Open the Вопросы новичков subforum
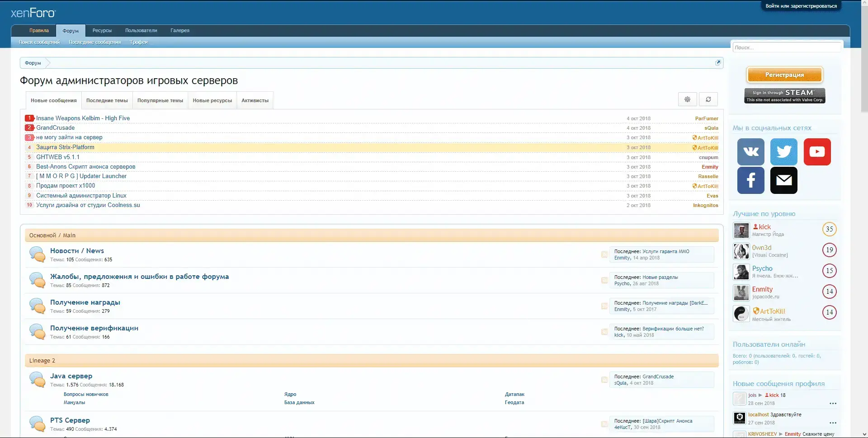 pos(86,394)
